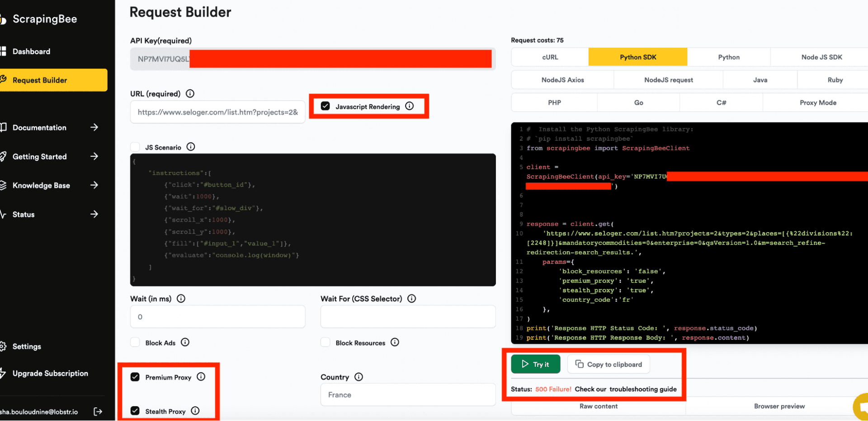The image size is (868, 421).
Task: Click Copy to clipboard button
Action: pos(609,364)
